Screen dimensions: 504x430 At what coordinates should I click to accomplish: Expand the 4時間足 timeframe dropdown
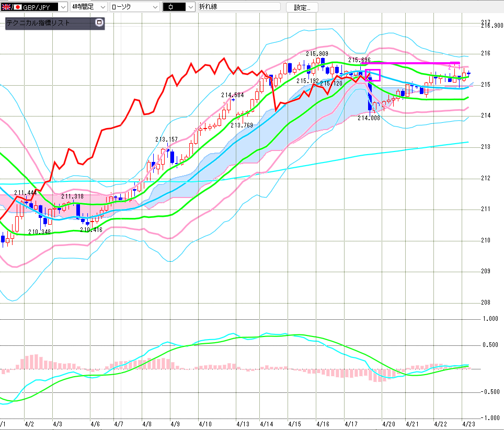click(102, 7)
